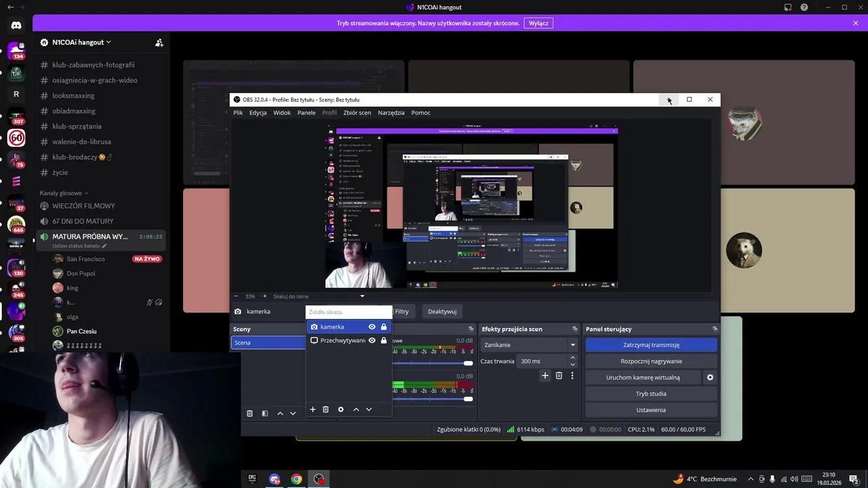Image resolution: width=868 pixels, height=488 pixels.
Task: Open Edycja menu in OBS
Action: pyautogui.click(x=258, y=113)
